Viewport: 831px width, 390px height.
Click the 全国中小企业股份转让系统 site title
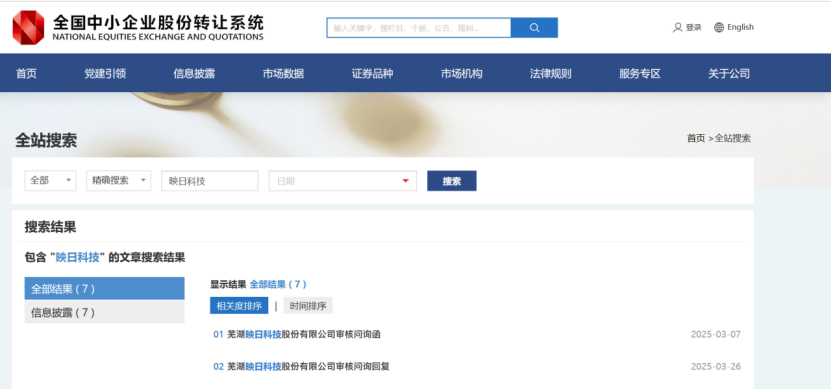coord(158,22)
